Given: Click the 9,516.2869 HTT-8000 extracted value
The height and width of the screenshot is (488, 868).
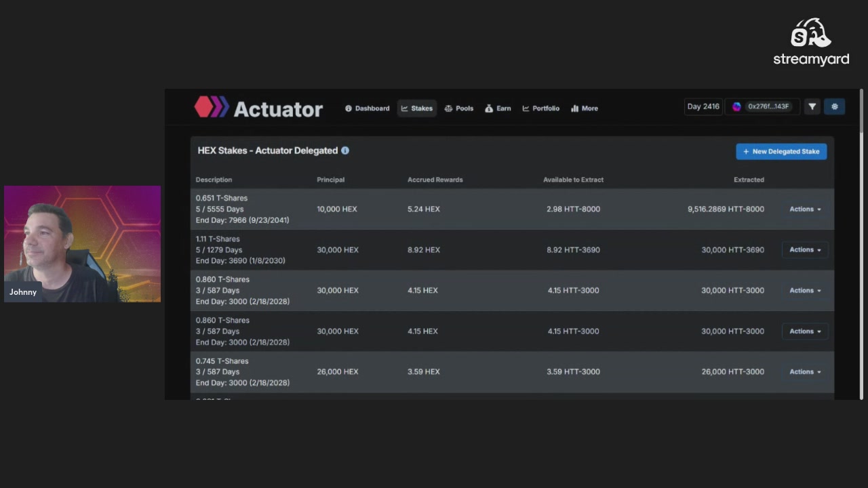Looking at the screenshot, I should coord(726,209).
